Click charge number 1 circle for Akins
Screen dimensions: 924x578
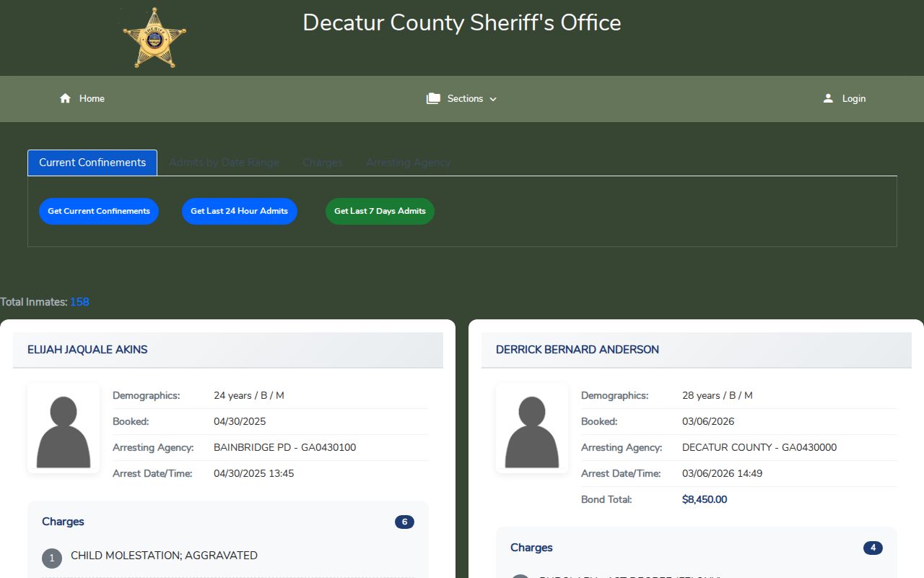[x=52, y=558]
